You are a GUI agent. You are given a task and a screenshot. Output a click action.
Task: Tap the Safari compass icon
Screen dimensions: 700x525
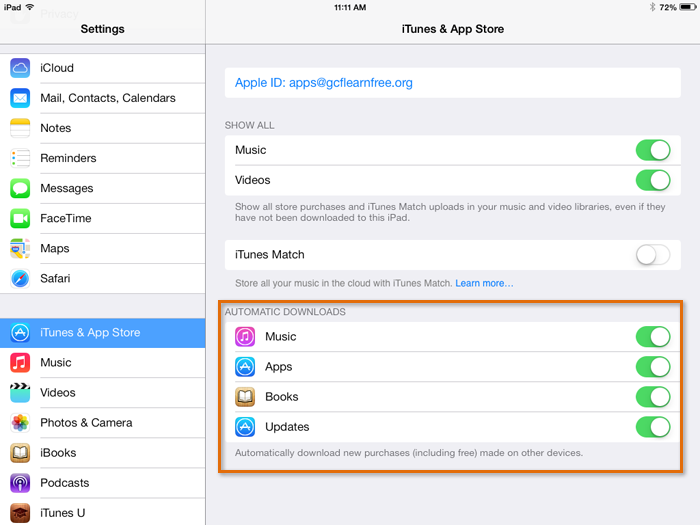pyautogui.click(x=20, y=279)
